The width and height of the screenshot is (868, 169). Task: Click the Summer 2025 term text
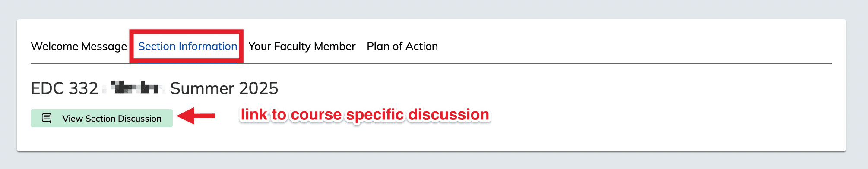coord(224,88)
